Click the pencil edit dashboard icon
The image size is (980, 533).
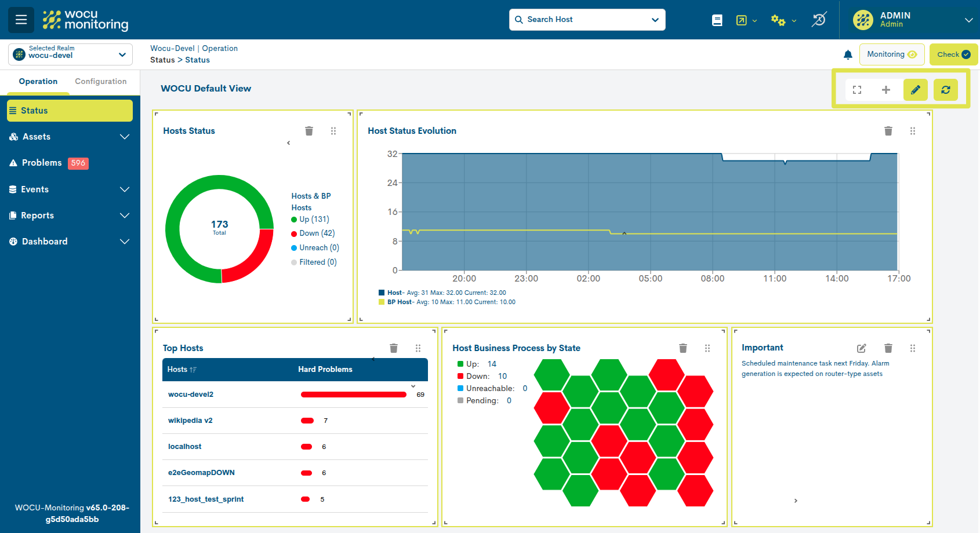click(915, 90)
